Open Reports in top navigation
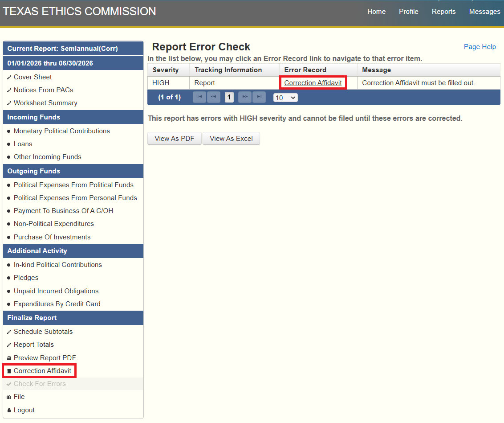Image resolution: width=504 pixels, height=423 pixels. point(443,12)
